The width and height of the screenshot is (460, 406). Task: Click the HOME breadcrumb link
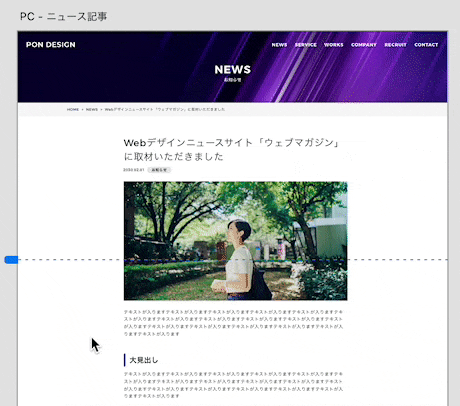pyautogui.click(x=73, y=109)
